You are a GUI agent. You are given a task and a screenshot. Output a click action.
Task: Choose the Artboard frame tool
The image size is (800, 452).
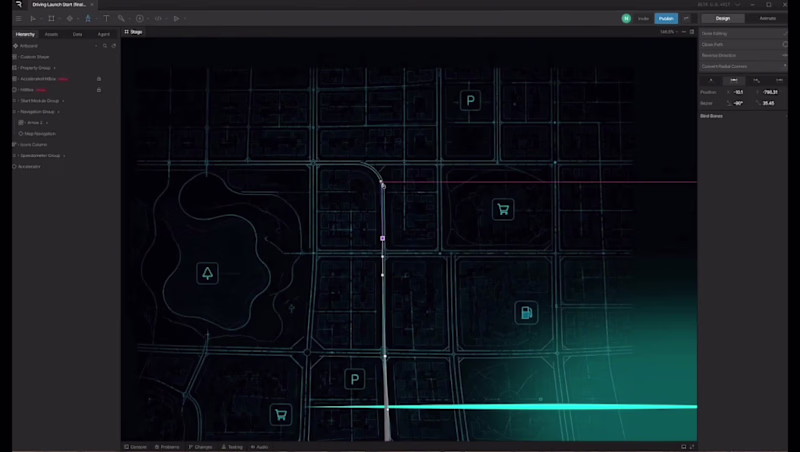pos(51,18)
